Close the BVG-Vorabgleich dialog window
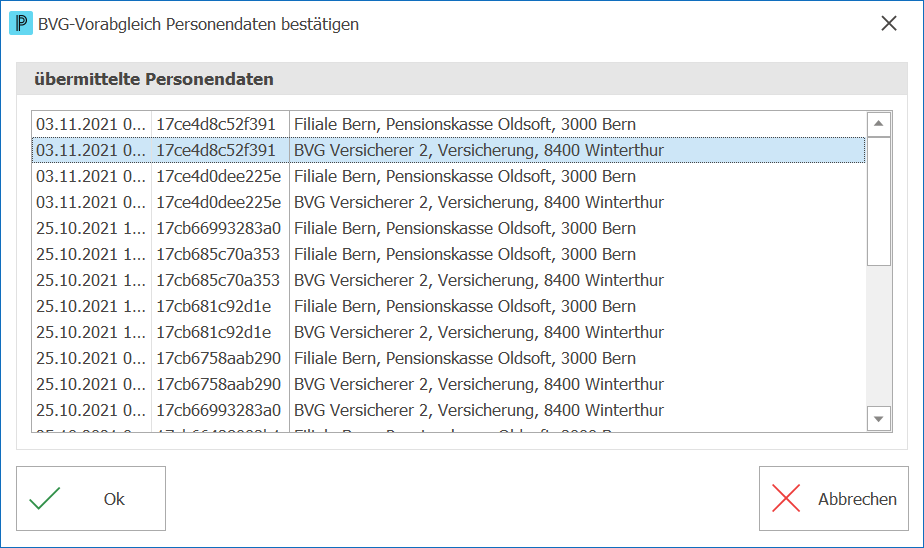924x548 pixels. tap(889, 24)
